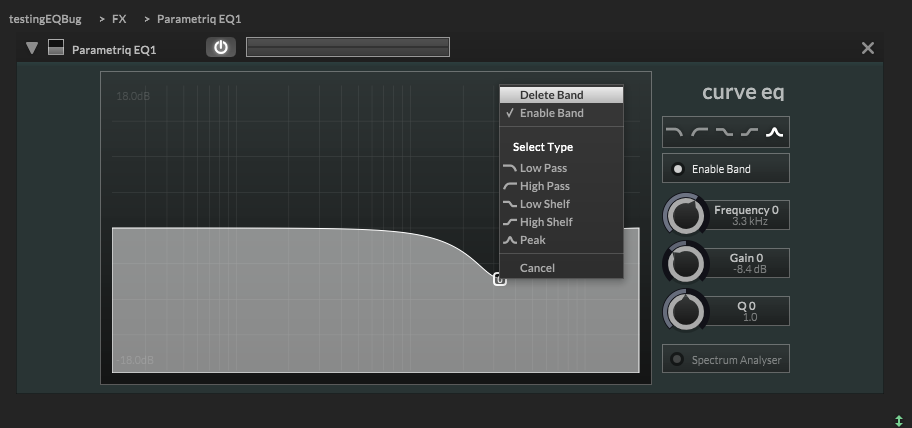Viewport: 912px width, 428px height.
Task: Go to testingEQBug in the breadcrumb
Action: click(45, 19)
